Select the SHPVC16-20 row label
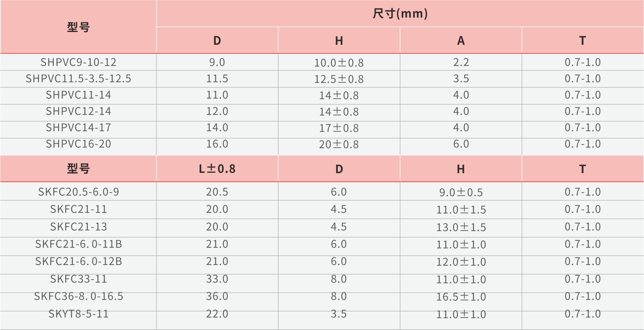 pos(78,144)
